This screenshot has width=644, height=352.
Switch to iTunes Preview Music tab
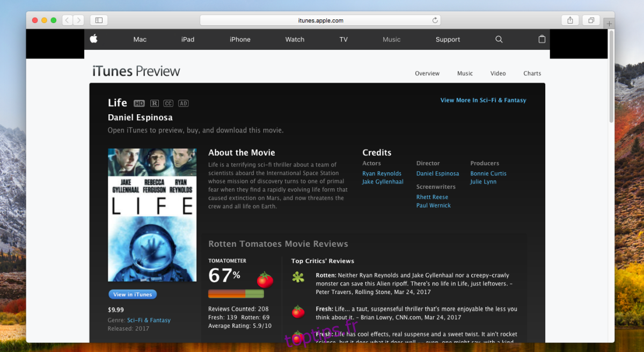coord(465,74)
